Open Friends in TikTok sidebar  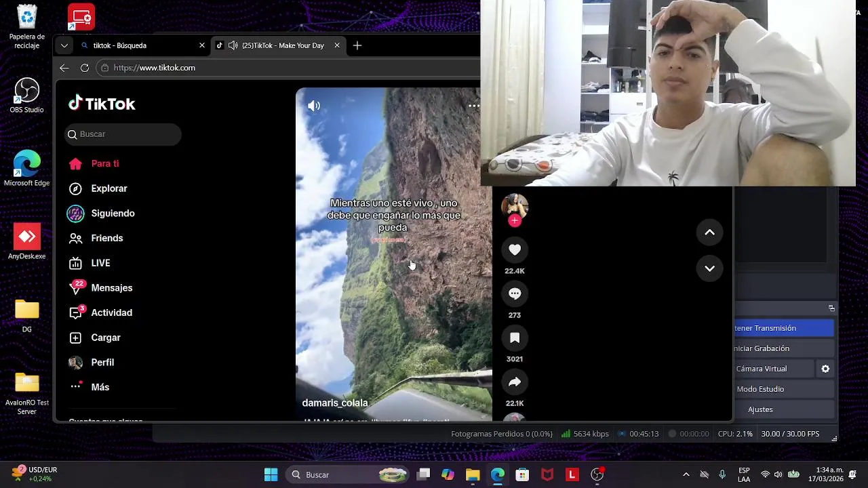(x=96, y=238)
